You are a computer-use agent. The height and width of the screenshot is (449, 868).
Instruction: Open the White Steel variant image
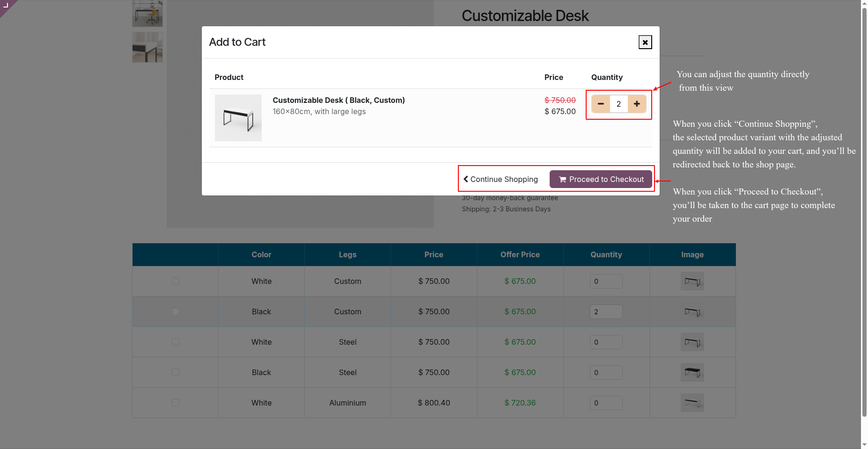[x=692, y=342]
